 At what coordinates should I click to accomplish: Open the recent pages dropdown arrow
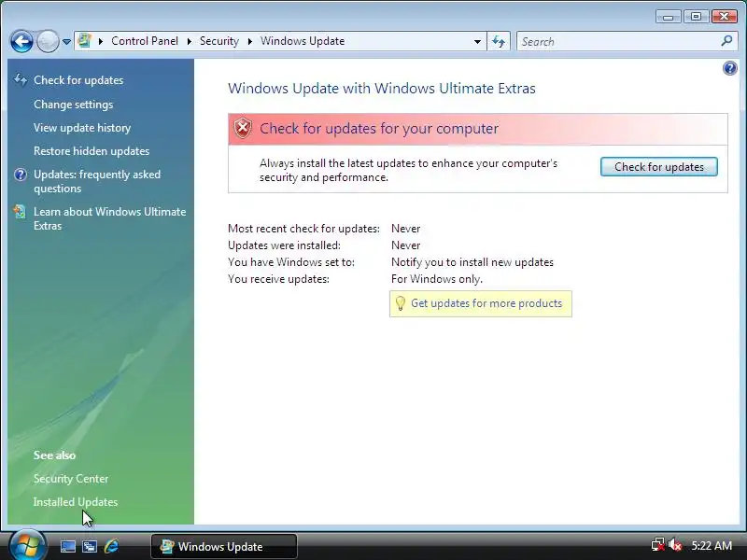click(66, 42)
